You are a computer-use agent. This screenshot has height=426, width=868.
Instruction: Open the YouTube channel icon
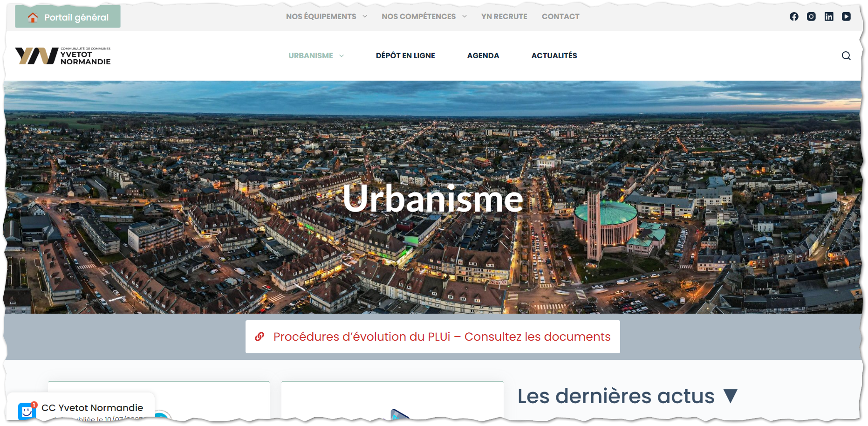click(x=846, y=17)
